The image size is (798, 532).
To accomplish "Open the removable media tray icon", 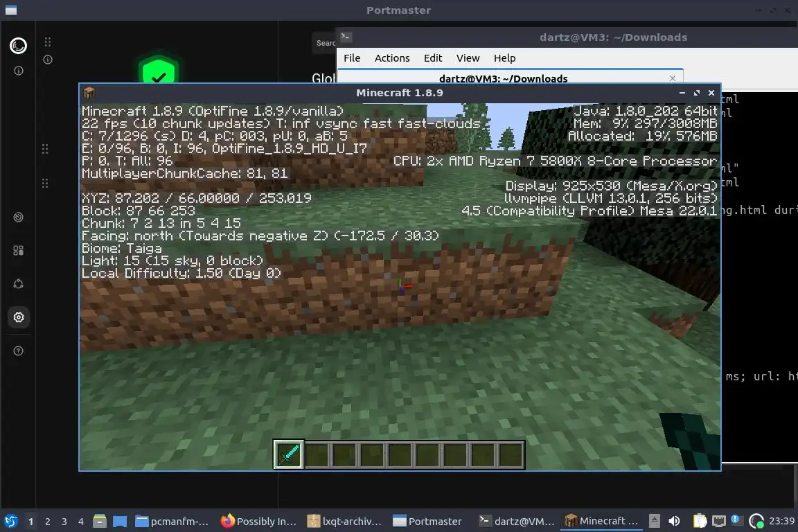I will pyautogui.click(x=655, y=521).
